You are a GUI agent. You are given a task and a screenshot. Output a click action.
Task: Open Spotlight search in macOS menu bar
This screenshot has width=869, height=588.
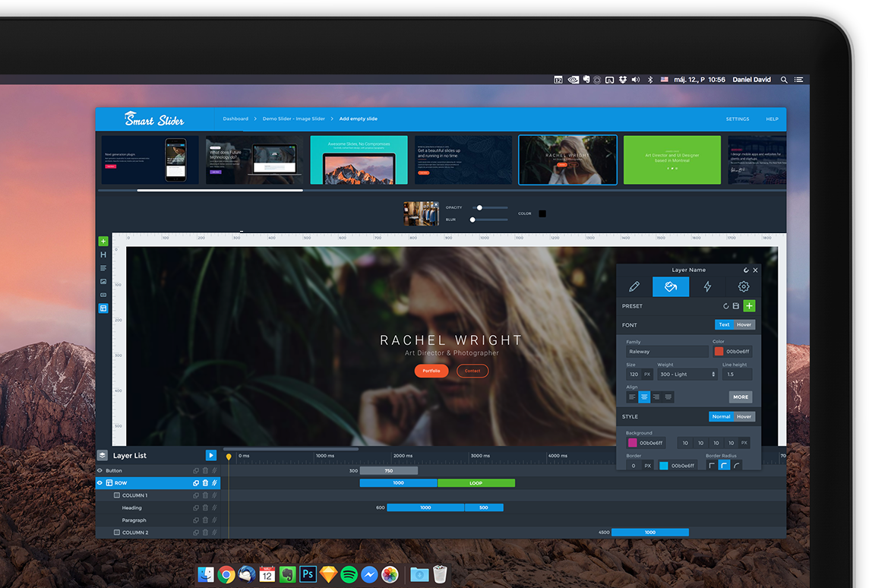point(784,80)
